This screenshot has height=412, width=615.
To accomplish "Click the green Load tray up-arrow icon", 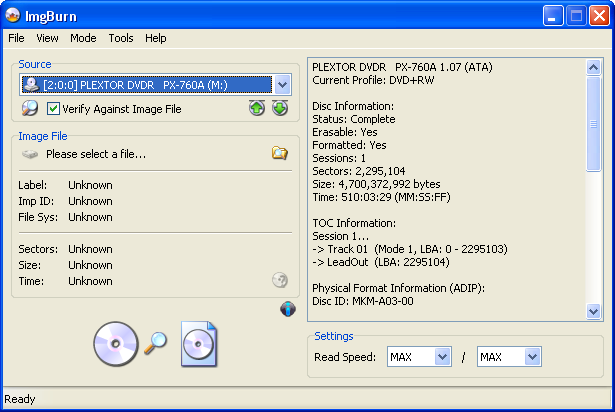I will point(257,108).
